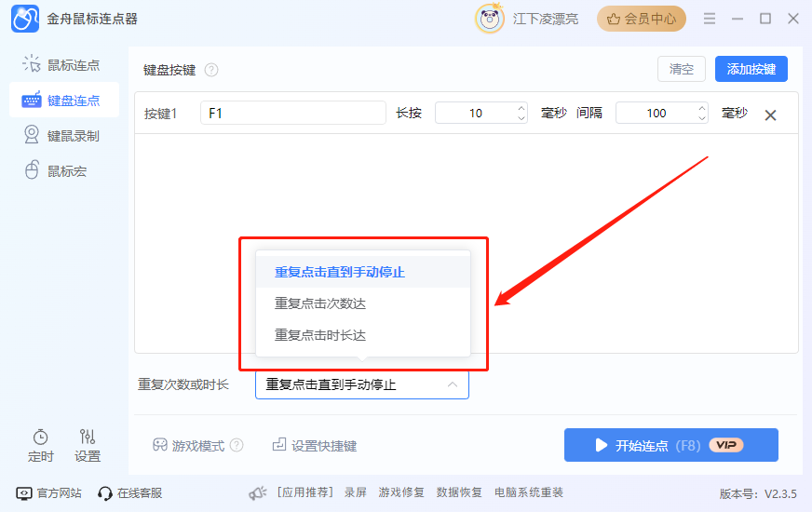Click the help icon beside 键盘按键
812x512 pixels.
tap(211, 70)
